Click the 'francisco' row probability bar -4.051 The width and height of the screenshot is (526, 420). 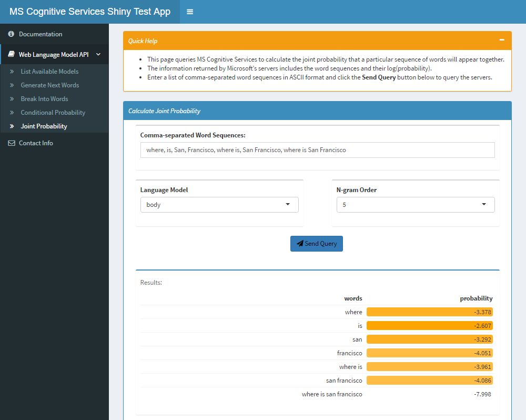(429, 353)
